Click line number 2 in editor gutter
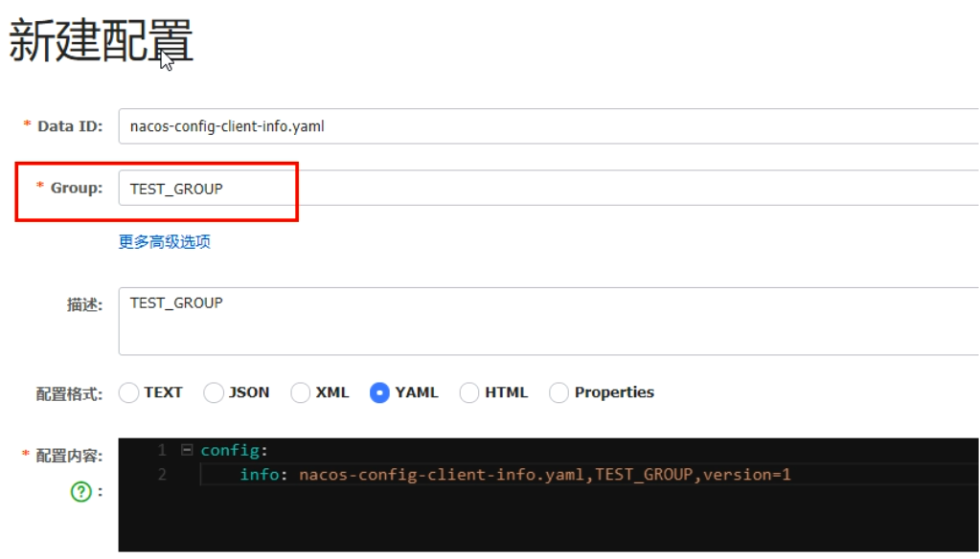This screenshot has height=559, width=980. (x=162, y=475)
